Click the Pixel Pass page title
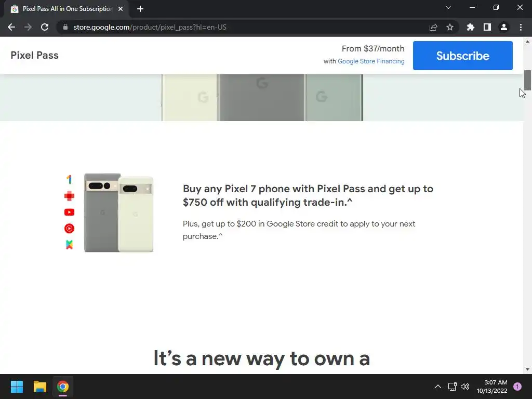 coord(35,55)
